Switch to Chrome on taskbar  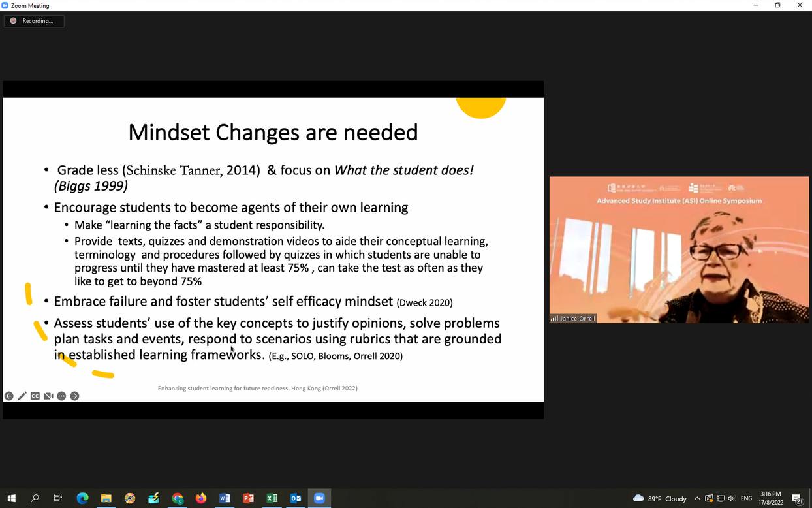click(178, 498)
